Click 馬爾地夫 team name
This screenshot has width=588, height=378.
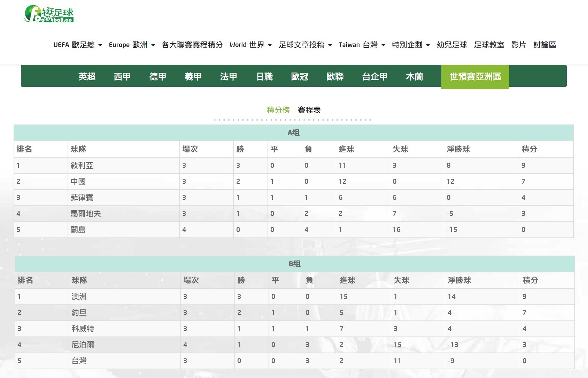86,213
